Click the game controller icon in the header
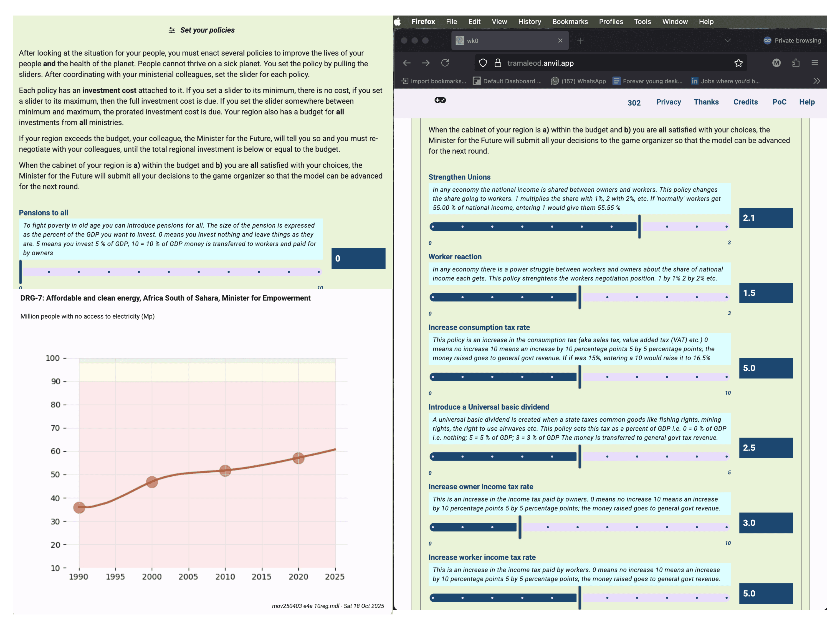Screen dimensions: 840x630 coord(440,100)
